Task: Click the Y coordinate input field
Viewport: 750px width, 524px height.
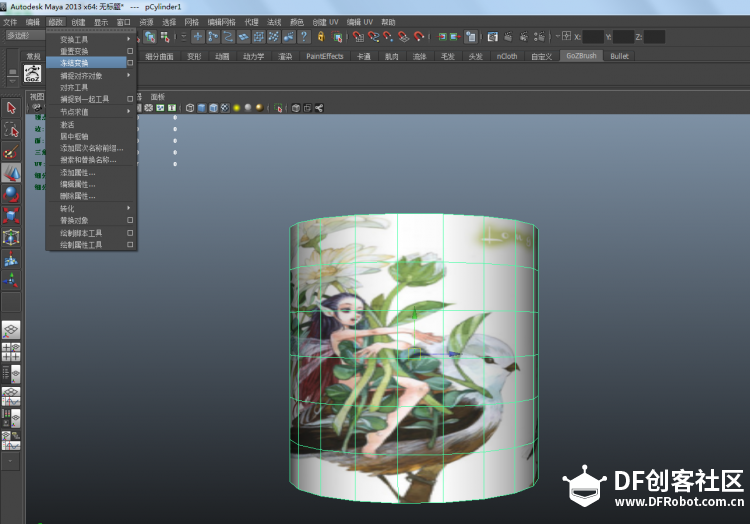Action: (623, 36)
